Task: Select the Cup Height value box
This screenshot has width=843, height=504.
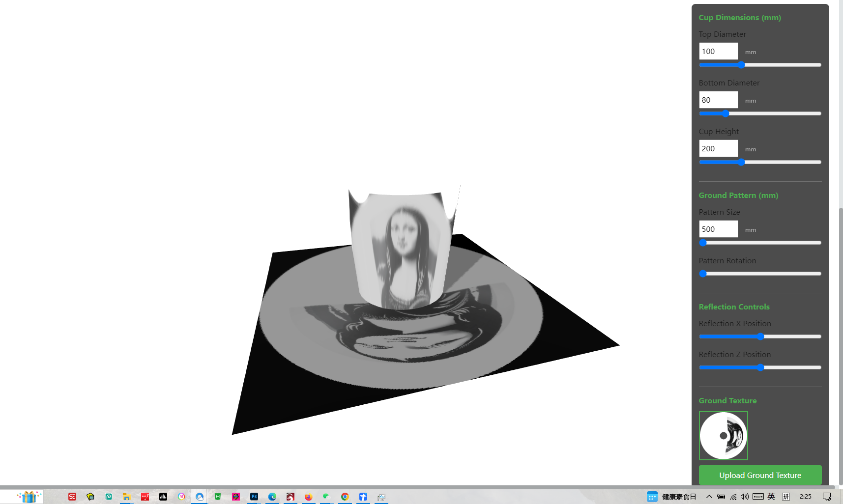Action: point(718,148)
